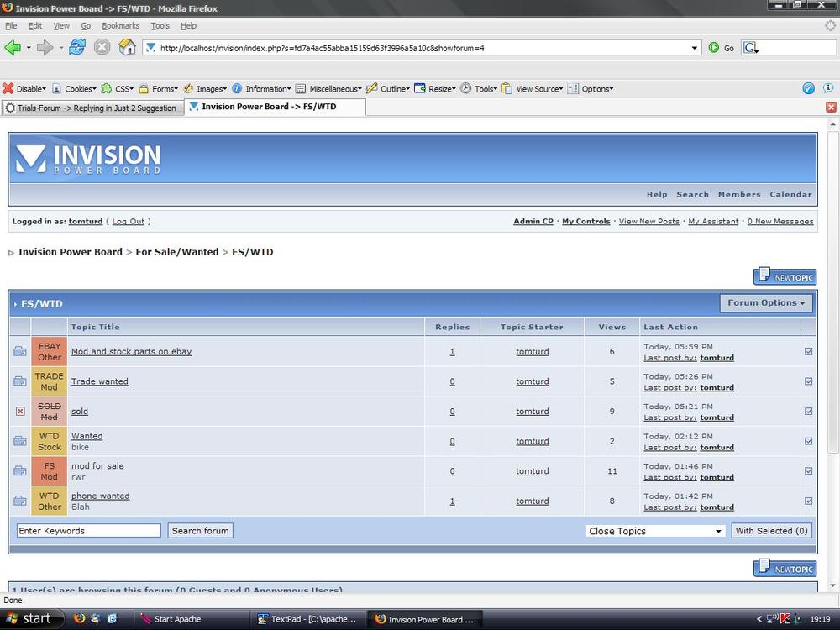Open the Edit menu

pyautogui.click(x=34, y=25)
